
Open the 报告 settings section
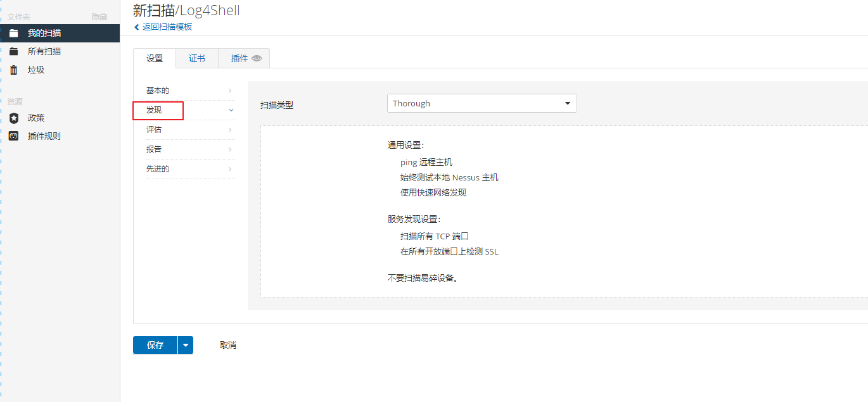(190, 149)
